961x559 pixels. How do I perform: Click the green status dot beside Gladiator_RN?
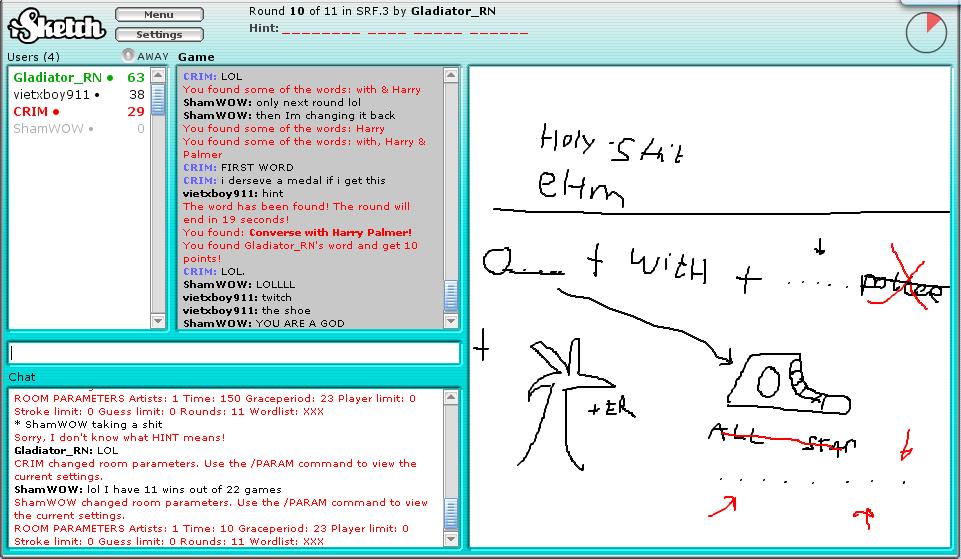[x=110, y=78]
